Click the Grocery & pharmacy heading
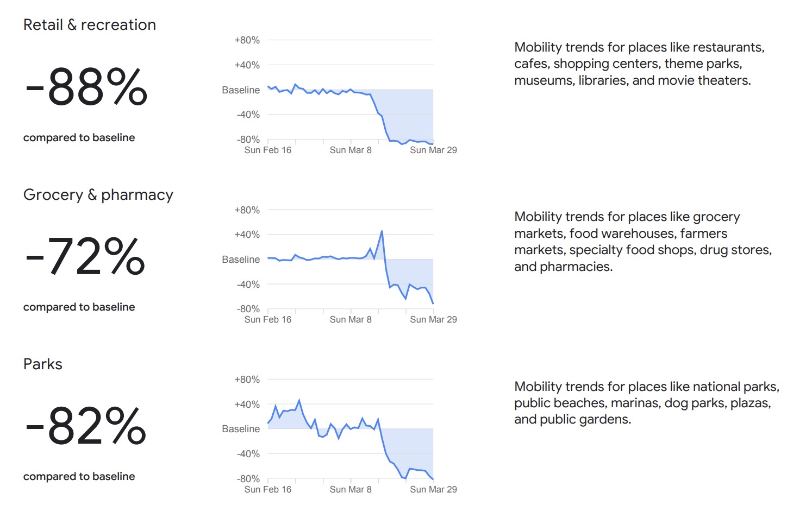 pos(98,194)
